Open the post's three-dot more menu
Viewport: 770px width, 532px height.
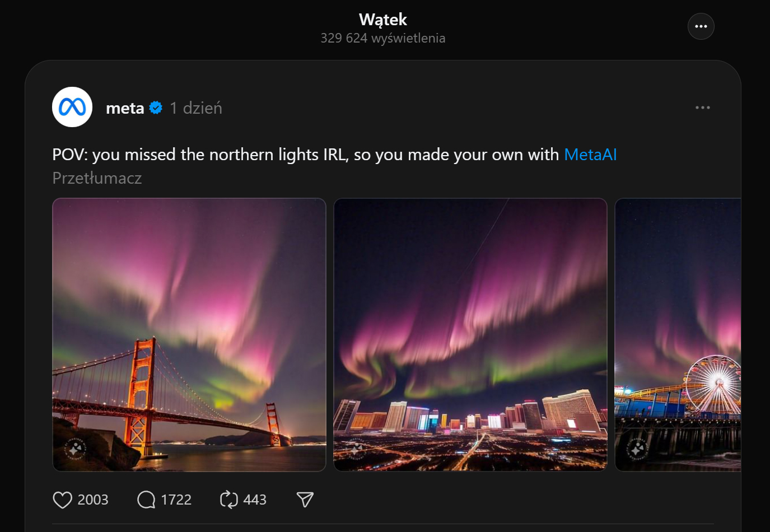click(x=702, y=108)
